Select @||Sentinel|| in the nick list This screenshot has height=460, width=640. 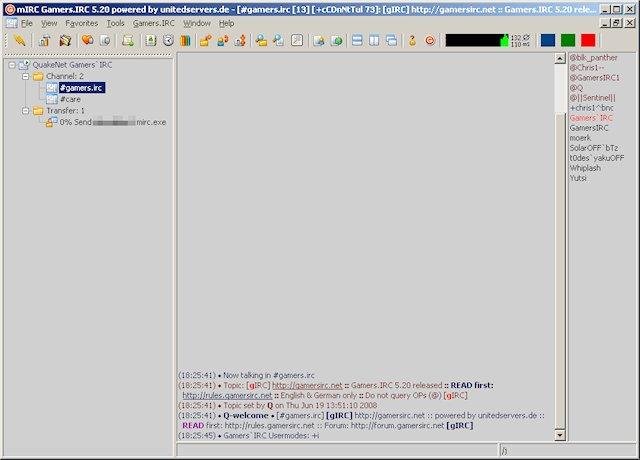coord(592,98)
